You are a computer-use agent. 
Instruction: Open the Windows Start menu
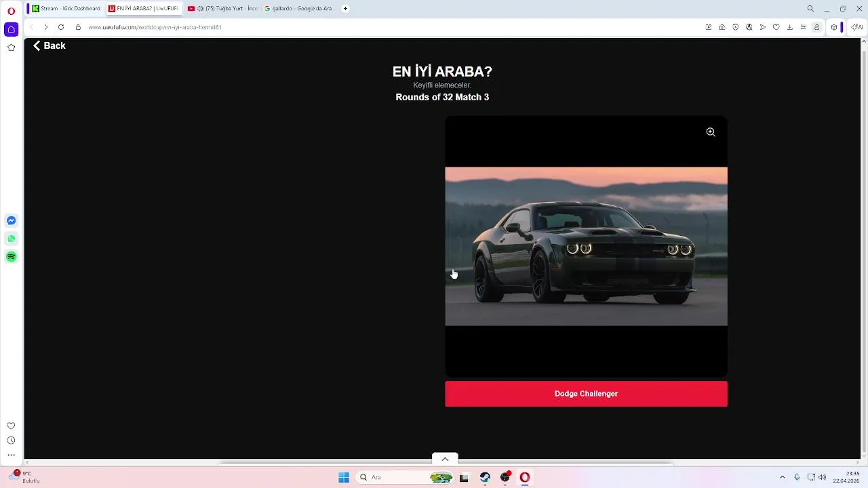click(x=344, y=477)
